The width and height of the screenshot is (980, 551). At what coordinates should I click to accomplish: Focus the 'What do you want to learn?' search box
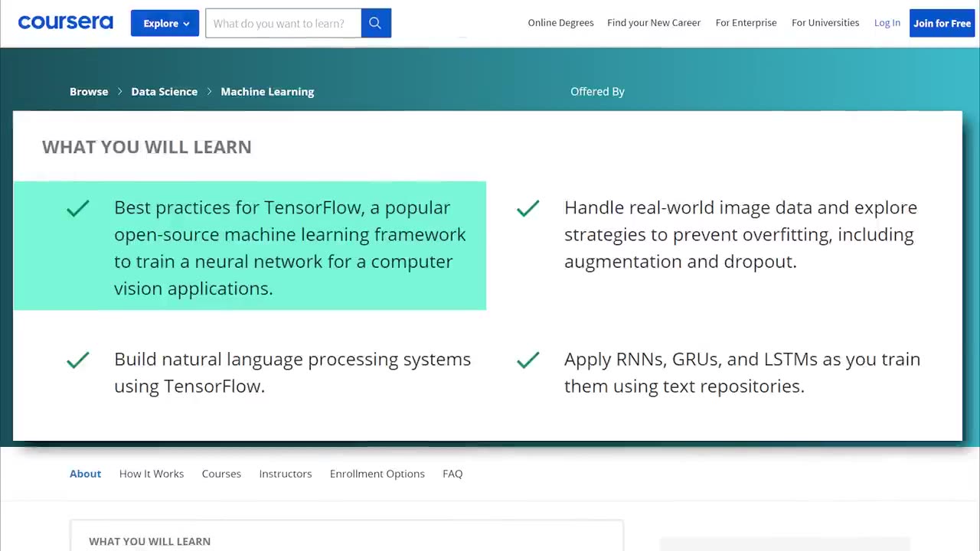[x=283, y=23]
